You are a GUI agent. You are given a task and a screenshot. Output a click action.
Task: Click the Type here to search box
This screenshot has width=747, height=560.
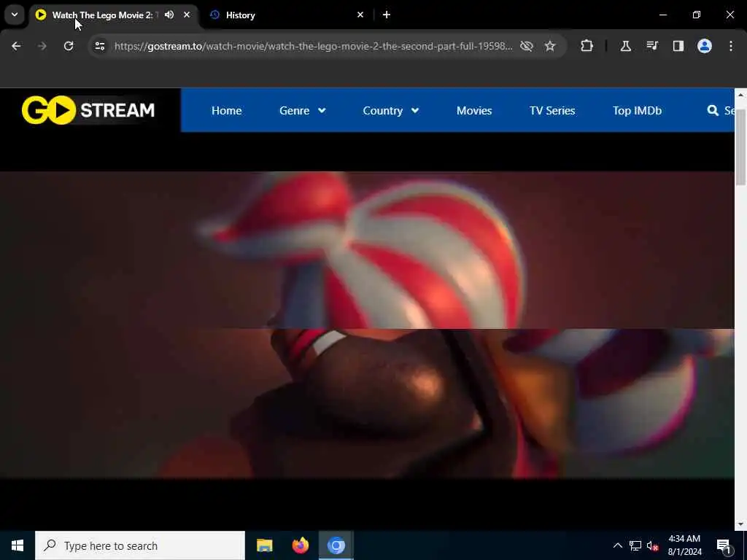(x=140, y=545)
